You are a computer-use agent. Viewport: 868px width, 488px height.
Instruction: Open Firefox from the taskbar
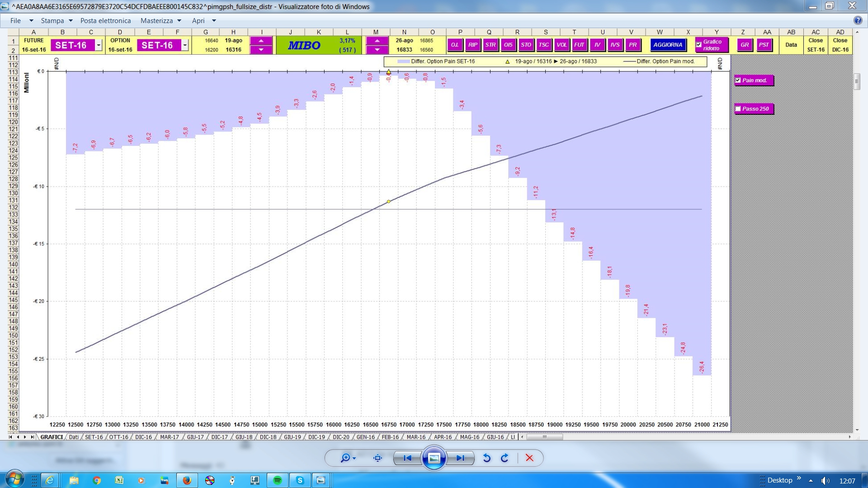coord(187,480)
